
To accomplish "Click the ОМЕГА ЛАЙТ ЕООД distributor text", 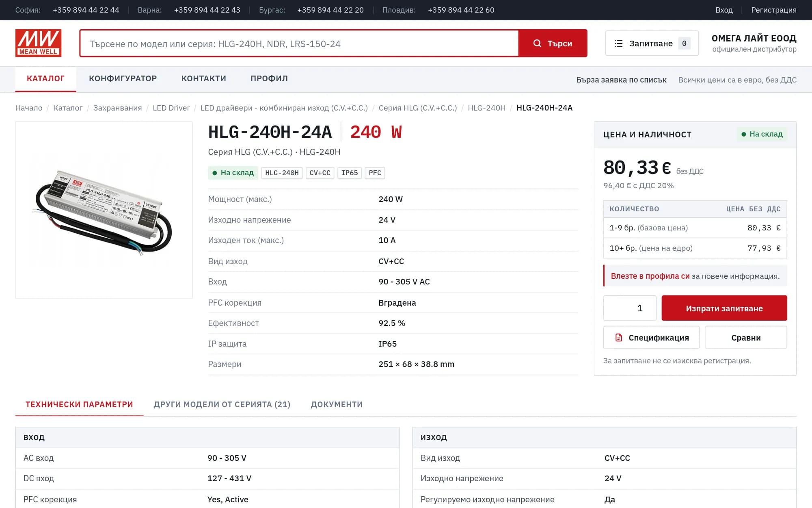I will 754,38.
